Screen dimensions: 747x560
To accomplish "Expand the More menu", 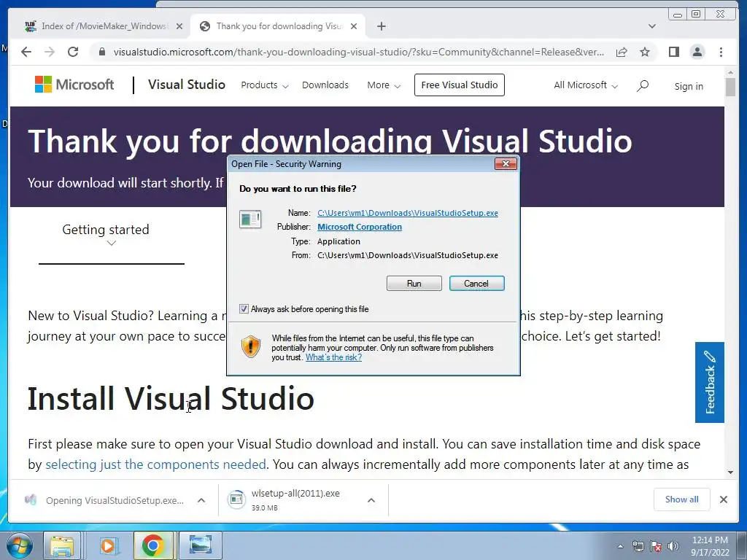I will (384, 85).
